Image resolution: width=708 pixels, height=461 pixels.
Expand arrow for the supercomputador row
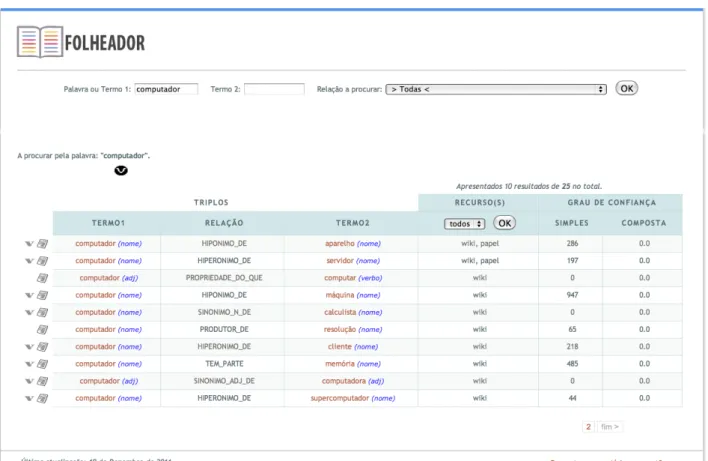(29, 398)
